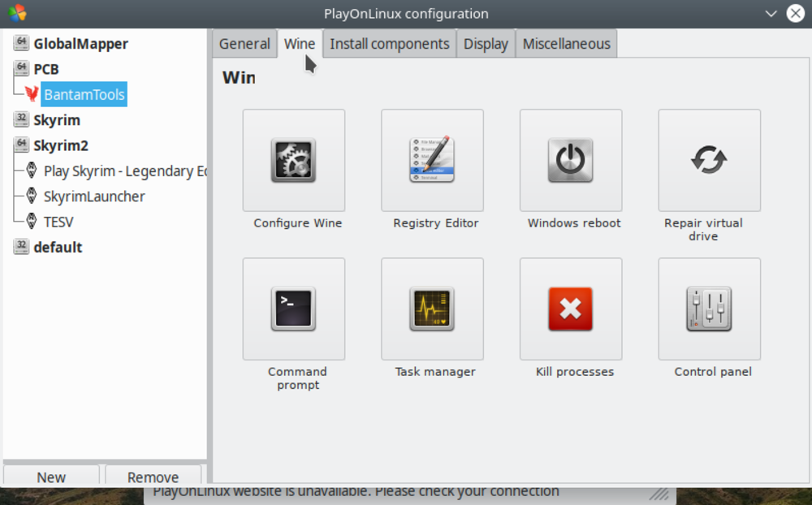Click the default 32-bit drive icon

coord(21,247)
